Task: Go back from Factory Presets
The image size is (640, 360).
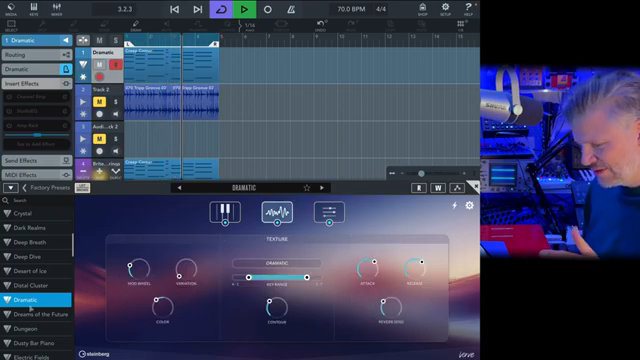Action: [24, 188]
